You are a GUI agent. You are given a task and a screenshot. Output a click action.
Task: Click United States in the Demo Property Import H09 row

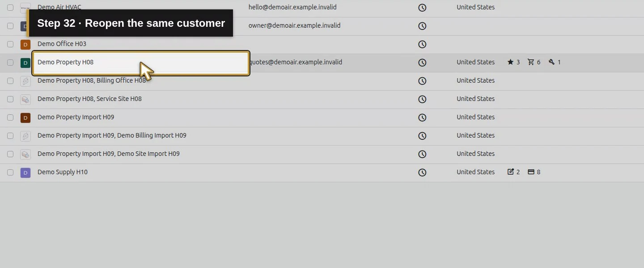pyautogui.click(x=475, y=117)
